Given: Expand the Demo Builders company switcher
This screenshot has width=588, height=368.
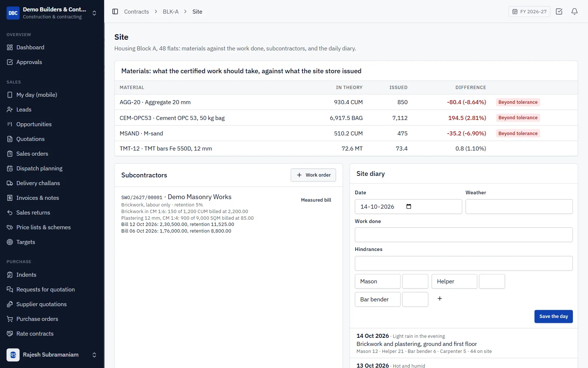Looking at the screenshot, I should click(x=94, y=13).
